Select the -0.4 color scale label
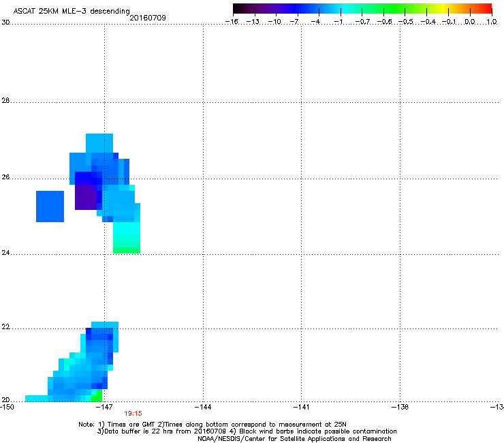 428,22
